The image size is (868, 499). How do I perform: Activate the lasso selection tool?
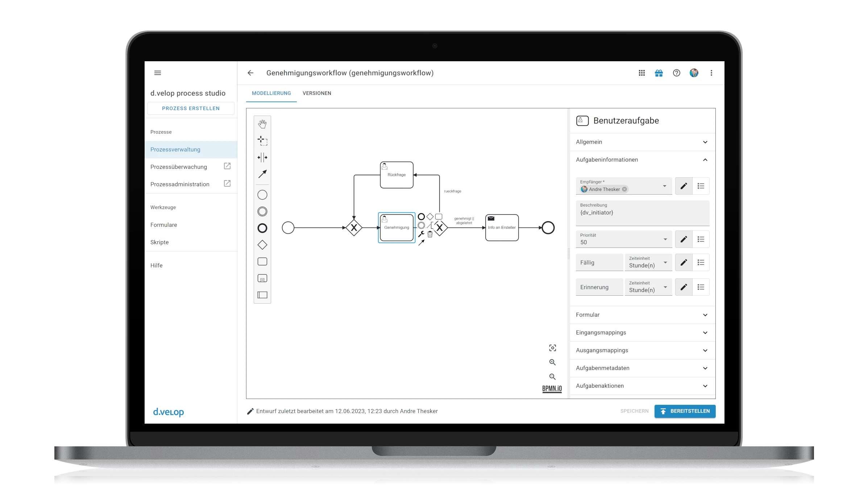click(262, 141)
